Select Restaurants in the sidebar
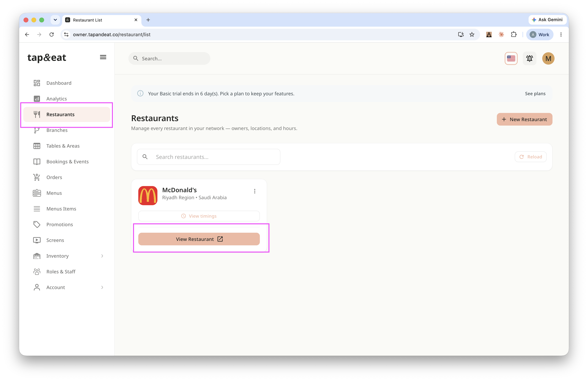The width and height of the screenshot is (588, 381). pyautogui.click(x=67, y=114)
